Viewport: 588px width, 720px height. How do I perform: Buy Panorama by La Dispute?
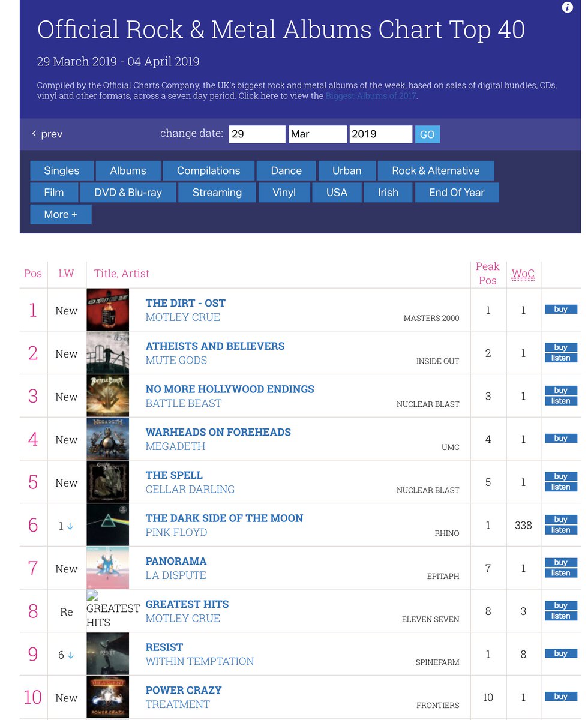coord(561,563)
